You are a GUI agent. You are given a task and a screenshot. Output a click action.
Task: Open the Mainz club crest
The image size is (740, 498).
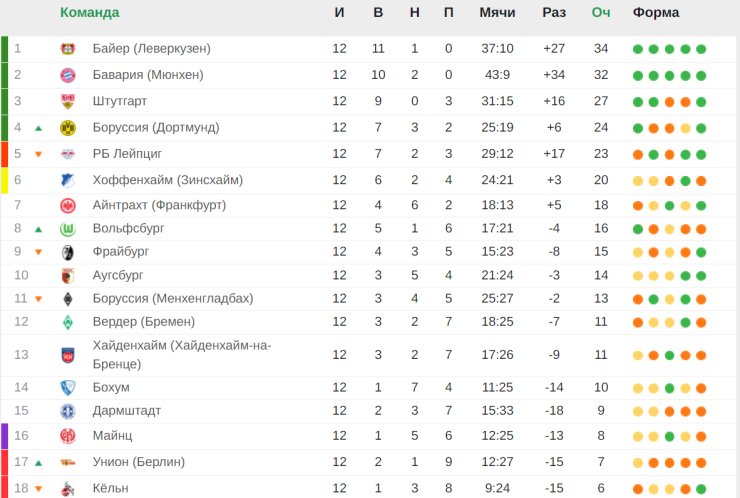click(x=68, y=436)
